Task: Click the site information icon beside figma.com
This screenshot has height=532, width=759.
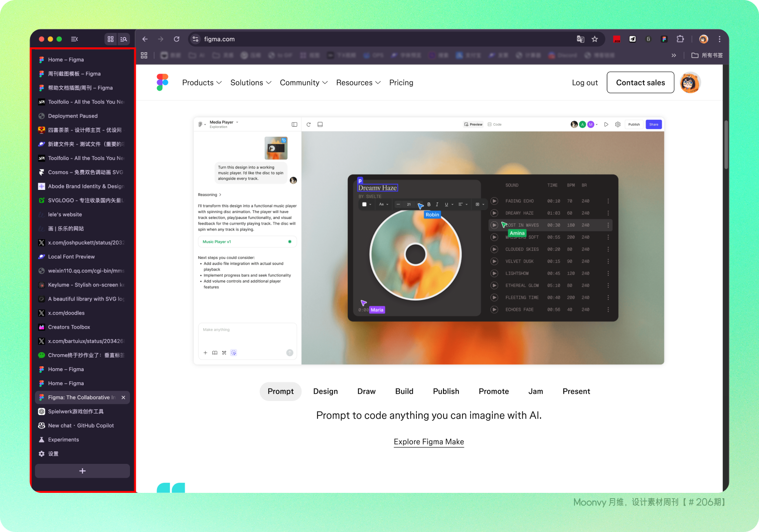Action: (x=195, y=39)
